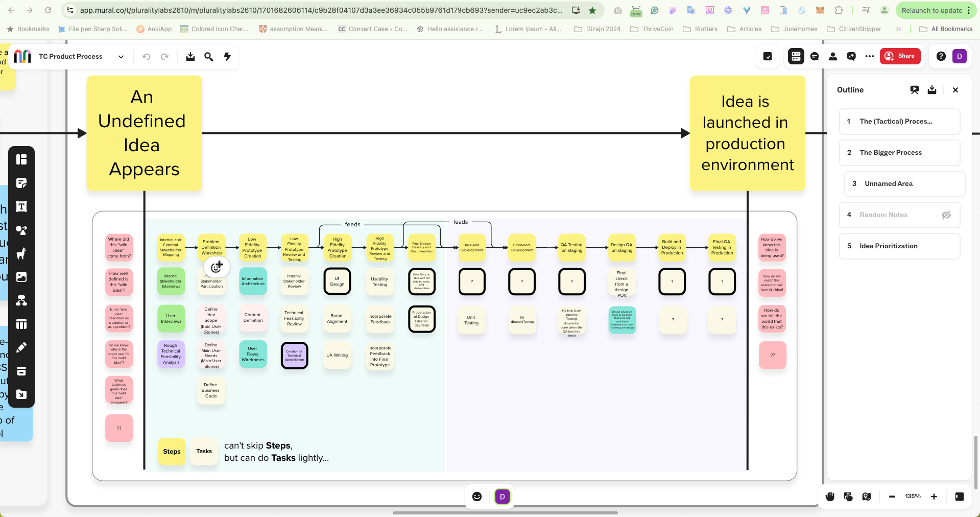Select outline item Unnamed Area
The height and width of the screenshot is (517, 980).
click(x=905, y=184)
